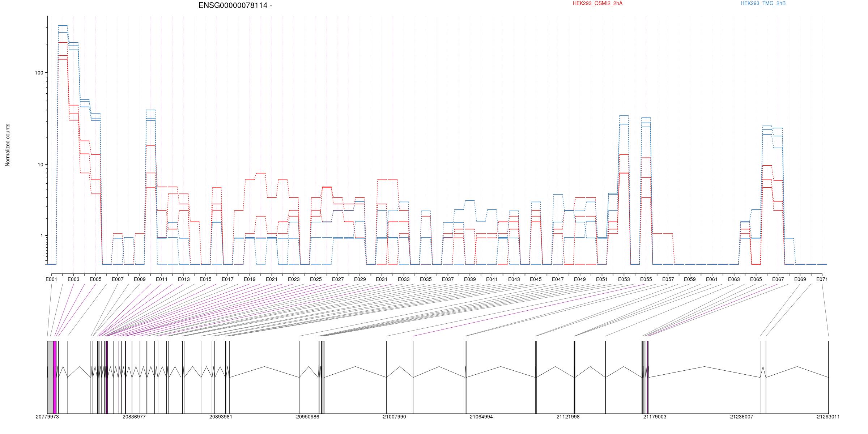The image size is (868, 434).
Task: Click exon label E025
Action: (x=316, y=279)
